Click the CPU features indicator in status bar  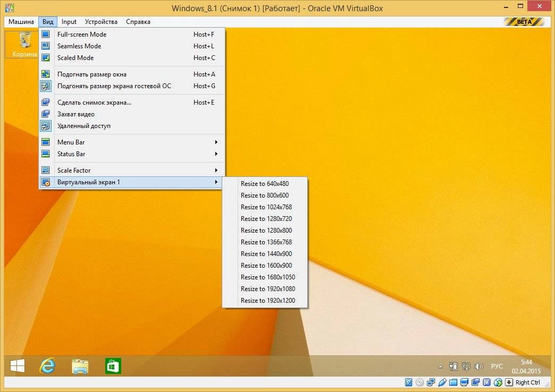[486, 382]
